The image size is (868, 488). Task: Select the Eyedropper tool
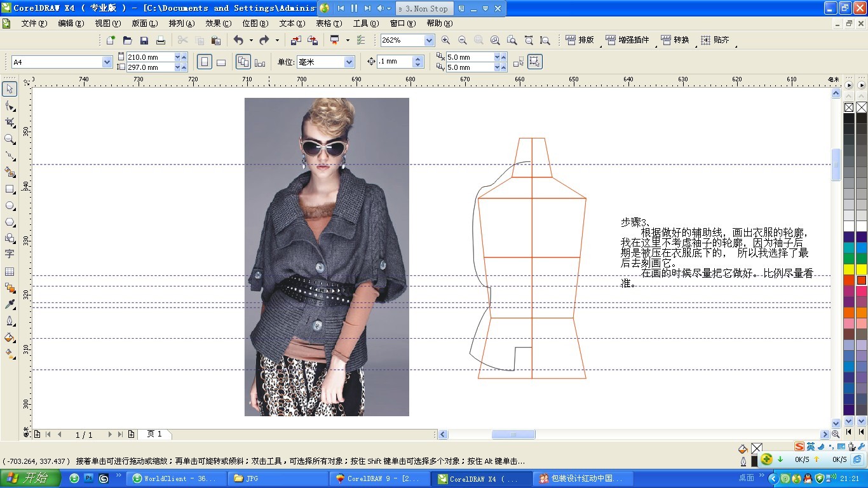[10, 304]
